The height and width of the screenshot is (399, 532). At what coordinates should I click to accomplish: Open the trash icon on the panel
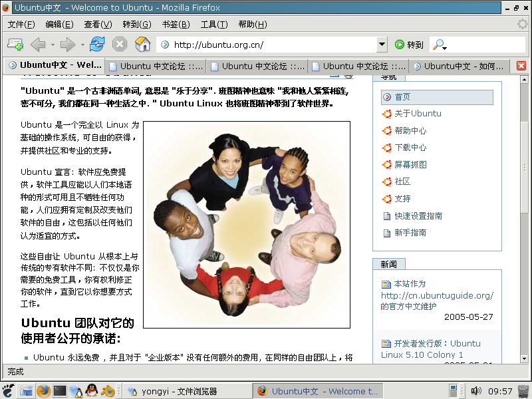[x=523, y=391]
